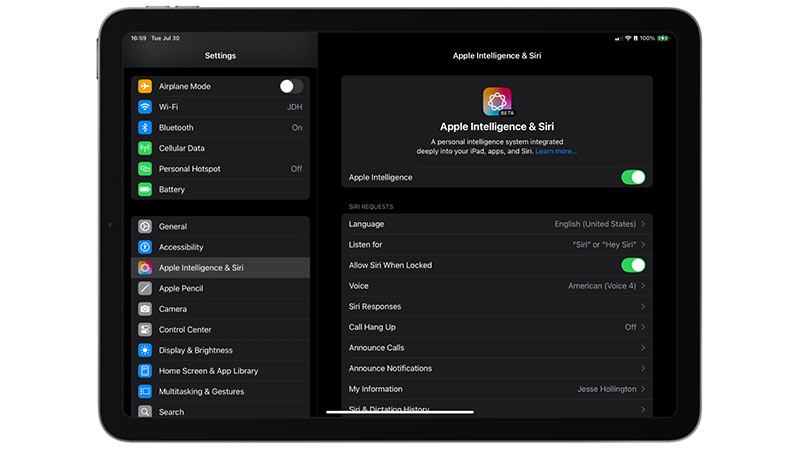800x450 pixels.
Task: Select Bluetooth in the Settings sidebar
Action: [220, 128]
